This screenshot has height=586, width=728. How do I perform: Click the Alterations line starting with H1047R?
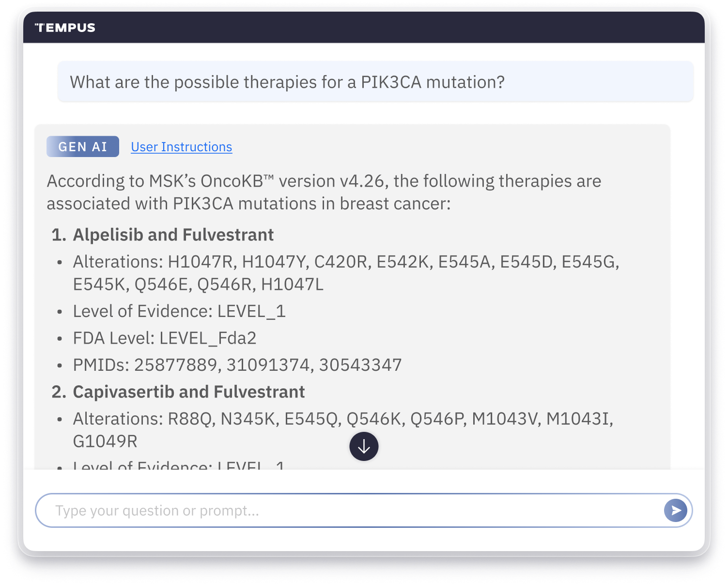pos(346,273)
